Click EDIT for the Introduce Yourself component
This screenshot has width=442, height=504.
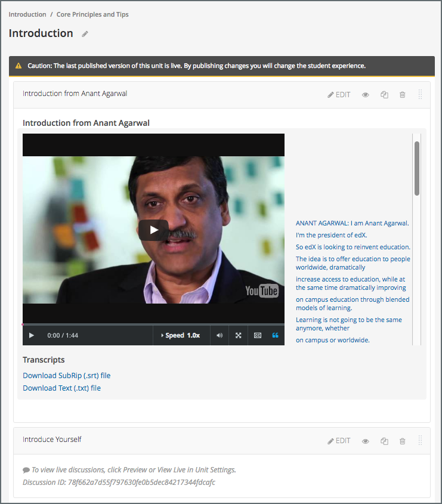click(x=339, y=441)
